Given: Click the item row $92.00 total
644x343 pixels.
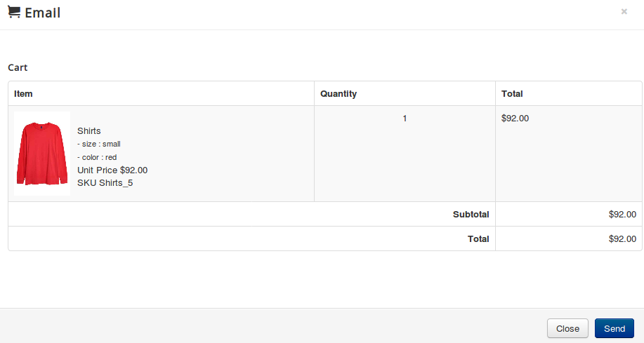Looking at the screenshot, I should click(x=515, y=118).
